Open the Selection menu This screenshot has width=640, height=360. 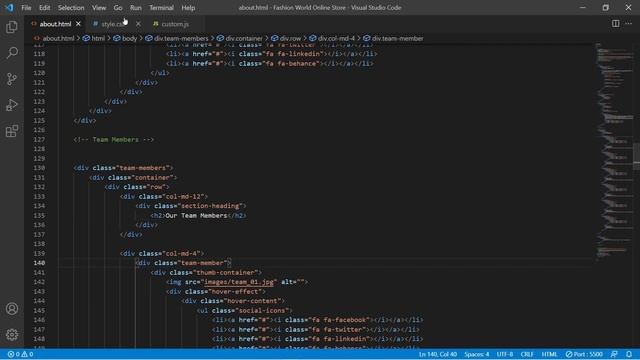pyautogui.click(x=71, y=8)
